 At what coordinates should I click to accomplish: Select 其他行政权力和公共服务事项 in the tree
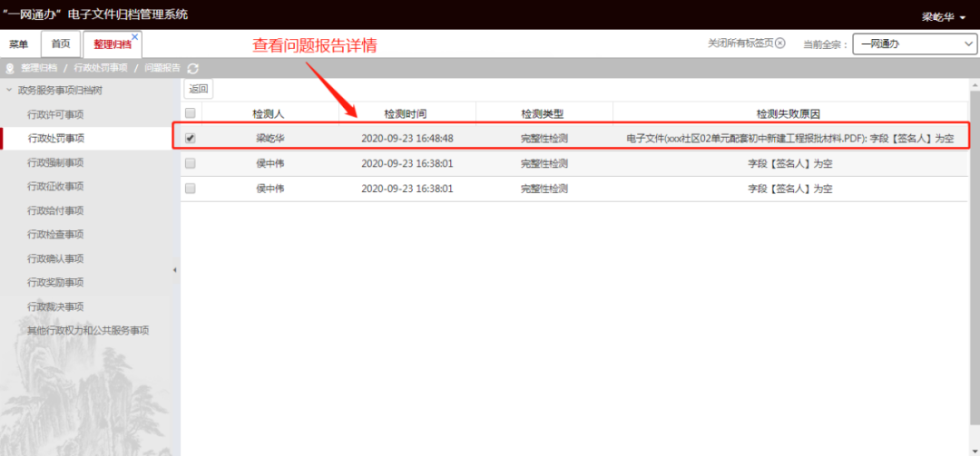tap(88, 330)
